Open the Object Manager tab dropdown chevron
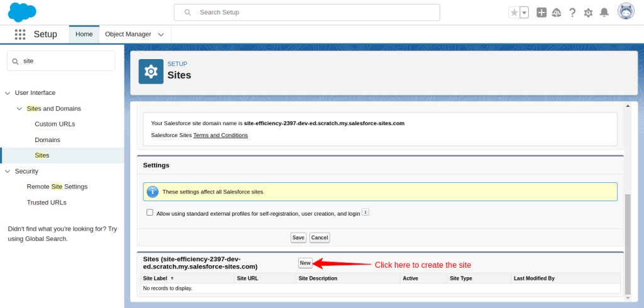This screenshot has height=308, width=644. click(161, 35)
